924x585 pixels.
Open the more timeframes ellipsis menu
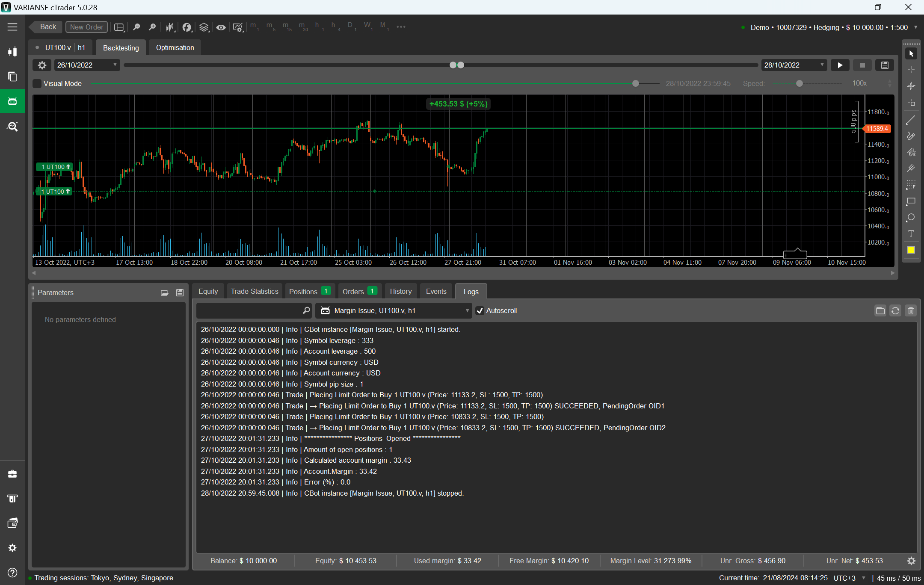(401, 27)
